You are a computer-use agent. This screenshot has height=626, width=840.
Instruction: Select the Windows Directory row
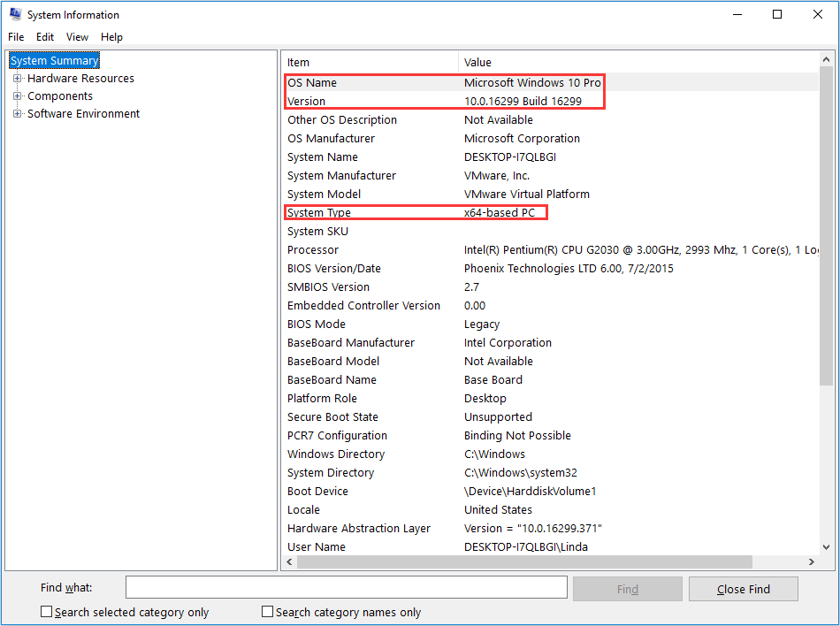pyautogui.click(x=550, y=454)
